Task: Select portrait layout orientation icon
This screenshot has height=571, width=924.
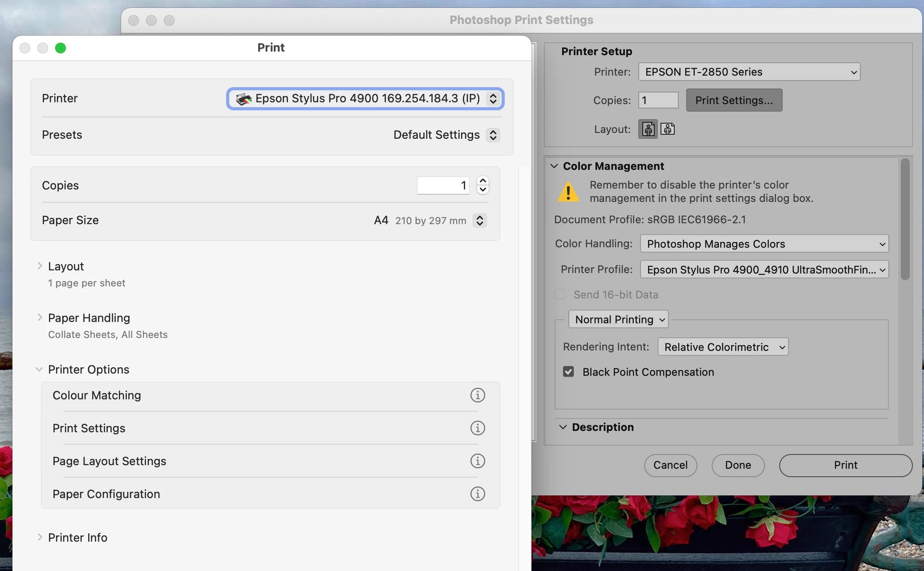Action: pyautogui.click(x=648, y=129)
